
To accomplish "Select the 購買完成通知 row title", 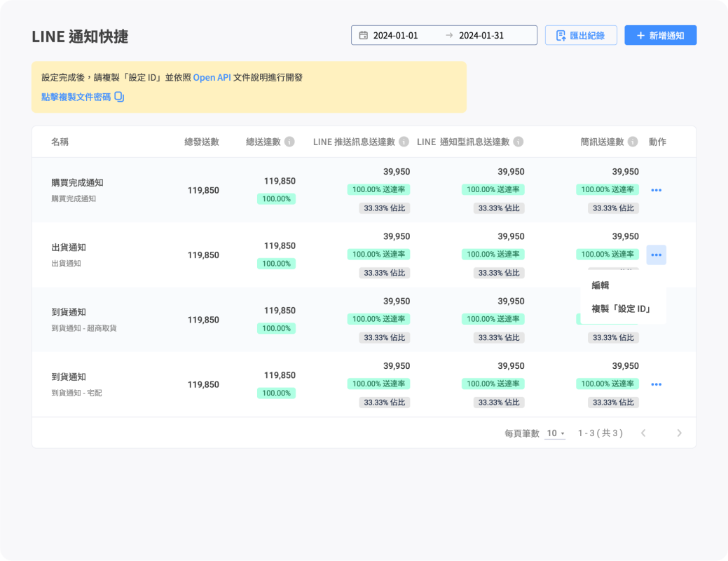I will pyautogui.click(x=77, y=182).
